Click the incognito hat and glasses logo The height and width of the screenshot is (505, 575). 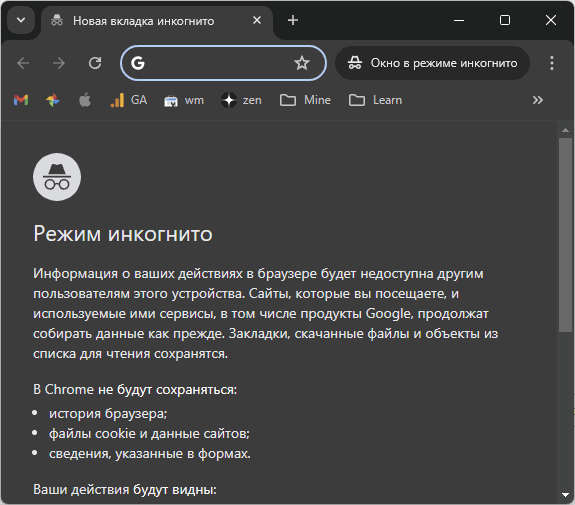tap(57, 177)
